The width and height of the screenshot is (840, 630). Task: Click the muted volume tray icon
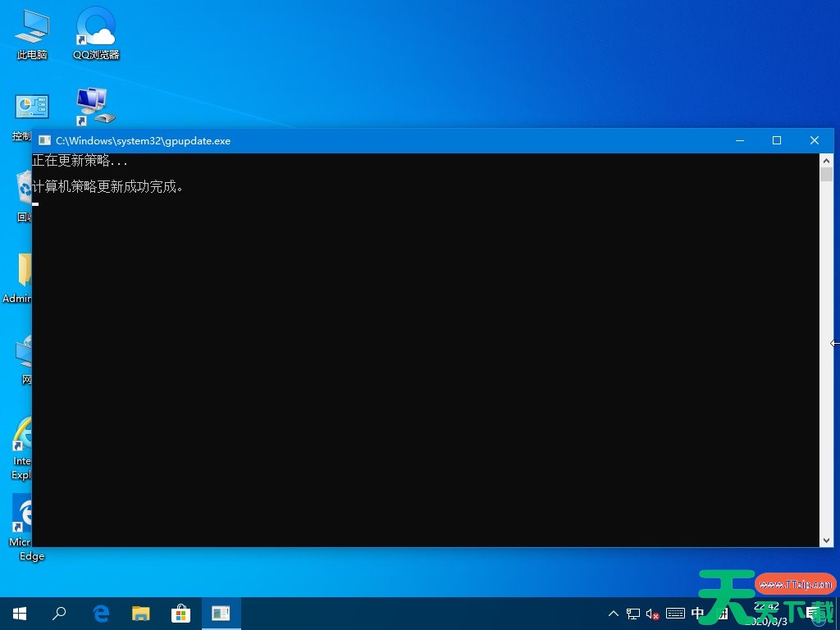[654, 614]
